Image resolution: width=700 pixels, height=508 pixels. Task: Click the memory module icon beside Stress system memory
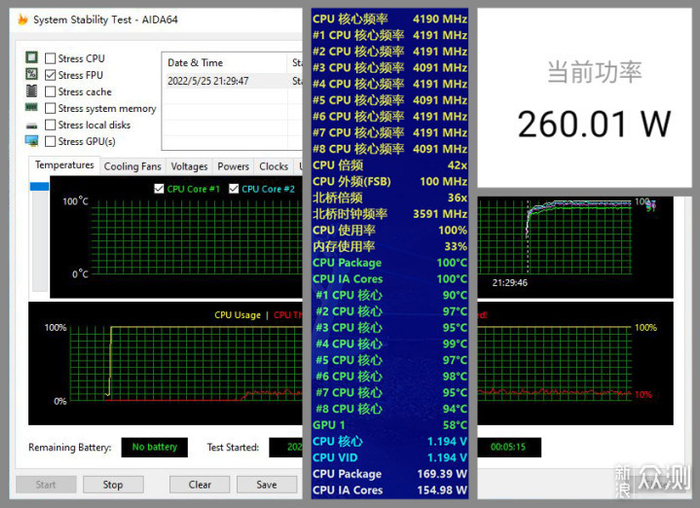pos(32,108)
